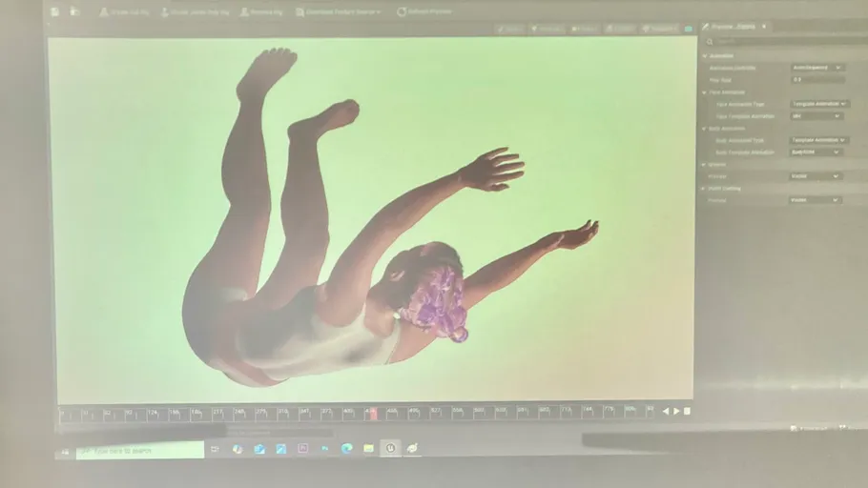The image size is (868, 488).
Task: Click Create Joints Only Rig button
Action: click(x=195, y=11)
